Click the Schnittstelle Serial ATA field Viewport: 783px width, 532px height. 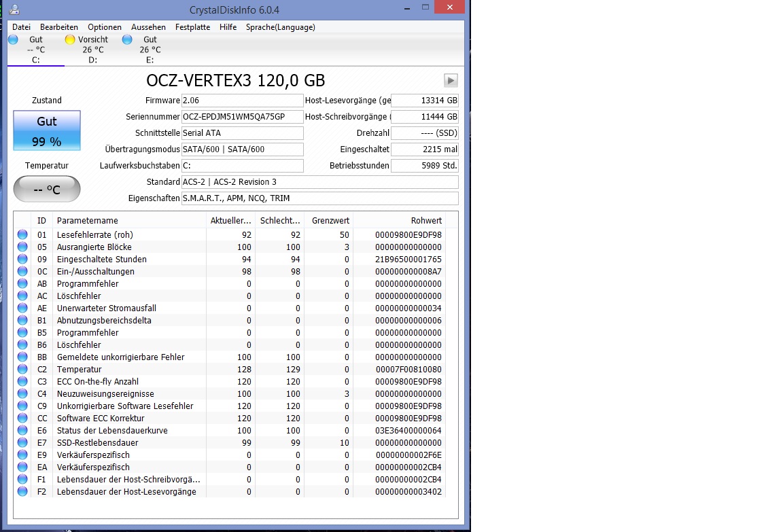pos(242,132)
